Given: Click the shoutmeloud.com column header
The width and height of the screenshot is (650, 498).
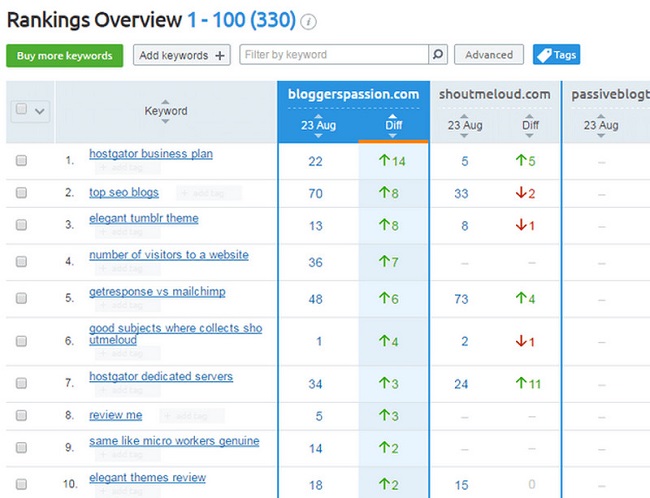Looking at the screenshot, I should (495, 95).
